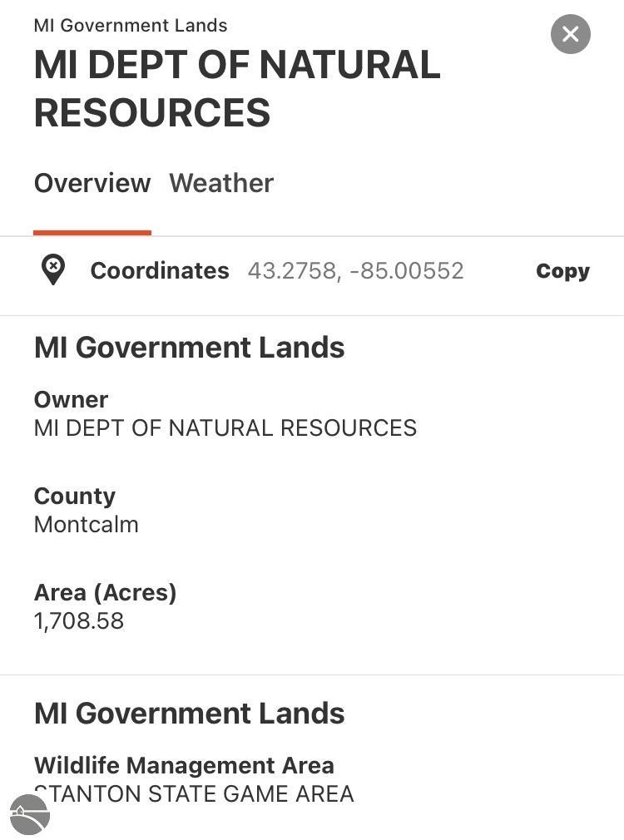This screenshot has width=624, height=840.
Task: Close the land details panel
Action: point(570,34)
